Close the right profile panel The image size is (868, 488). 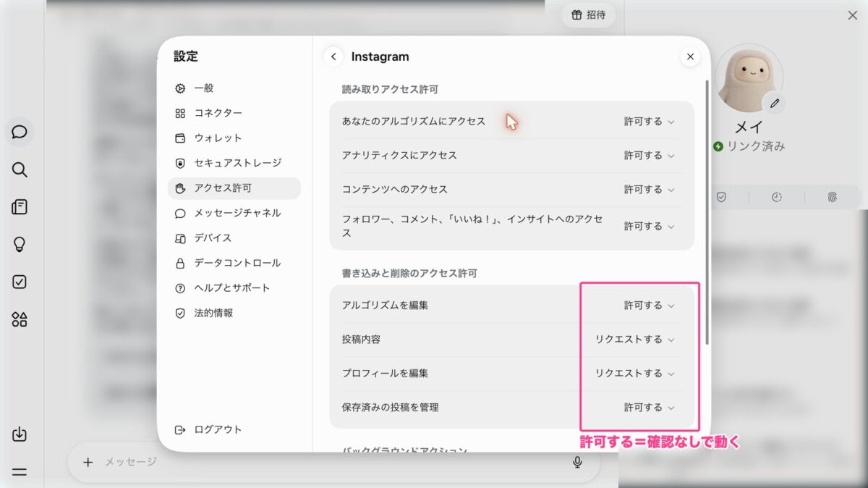[853, 15]
